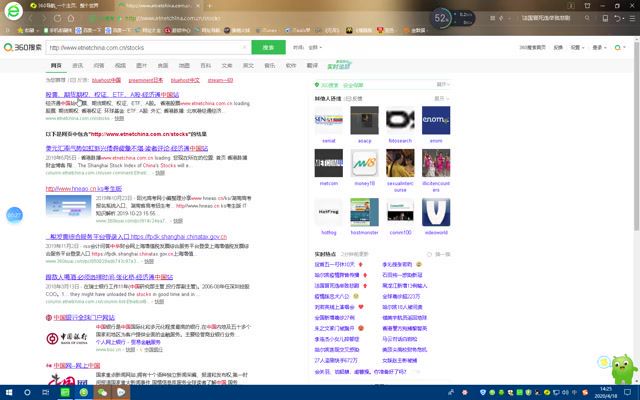
Task: Open hot topic 全球确诊超223万
Action: click(x=401, y=296)
